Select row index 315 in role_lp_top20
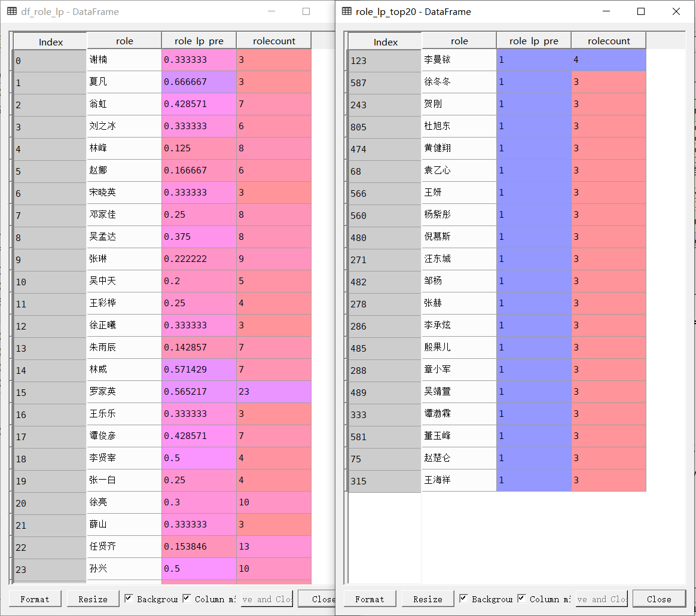Image resolution: width=696 pixels, height=616 pixels. [x=385, y=481]
